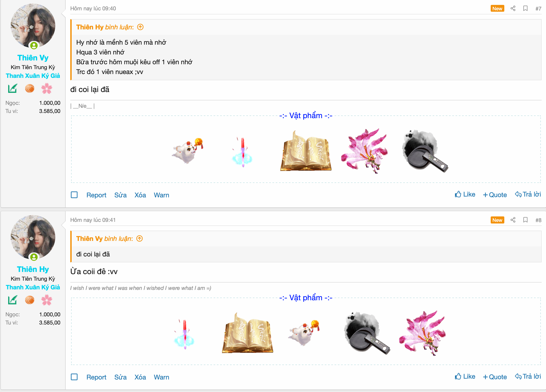The image size is (546, 392).
Task: Open the #8 post permalink
Action: pos(538,220)
